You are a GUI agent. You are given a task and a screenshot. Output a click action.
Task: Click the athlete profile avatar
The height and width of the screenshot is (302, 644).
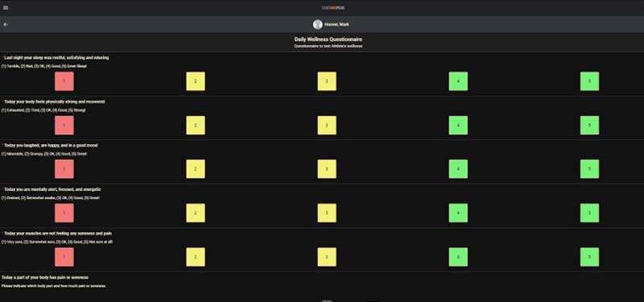317,24
